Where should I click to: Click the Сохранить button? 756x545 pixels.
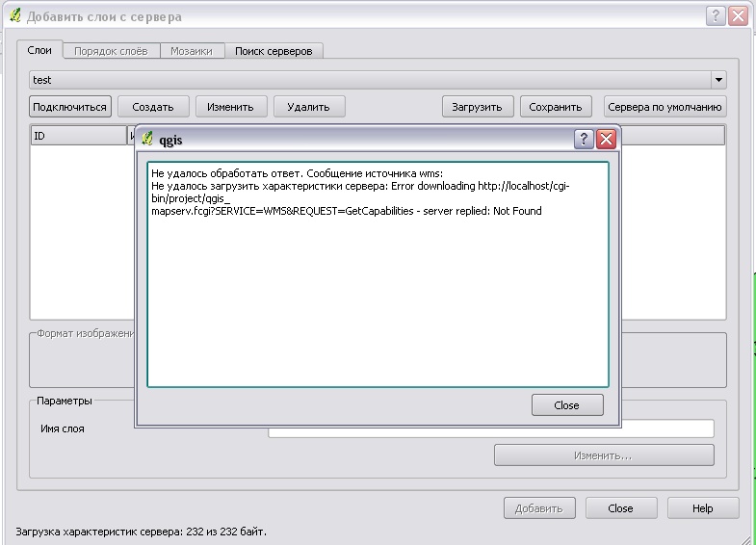556,107
